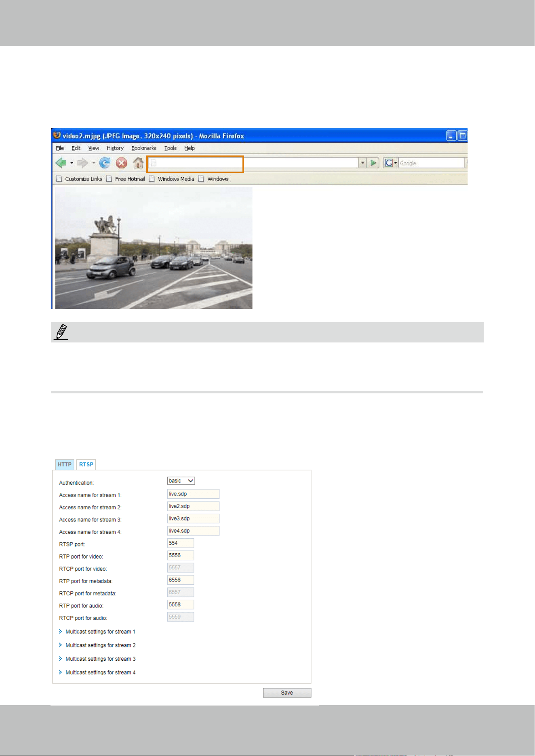Image resolution: width=535 pixels, height=756 pixels.
Task: Open the address bar history dropdown
Action: tap(362, 163)
